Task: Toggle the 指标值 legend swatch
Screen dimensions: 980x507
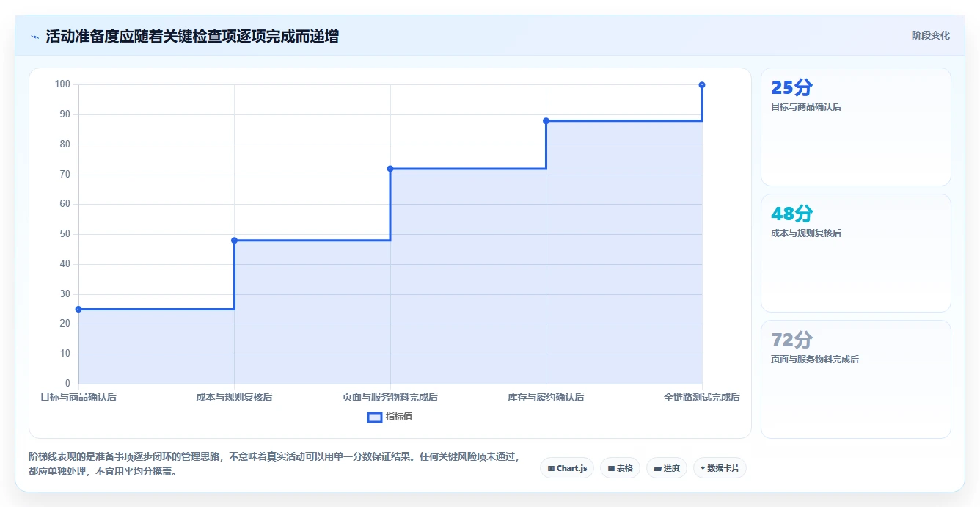Action: [x=374, y=417]
